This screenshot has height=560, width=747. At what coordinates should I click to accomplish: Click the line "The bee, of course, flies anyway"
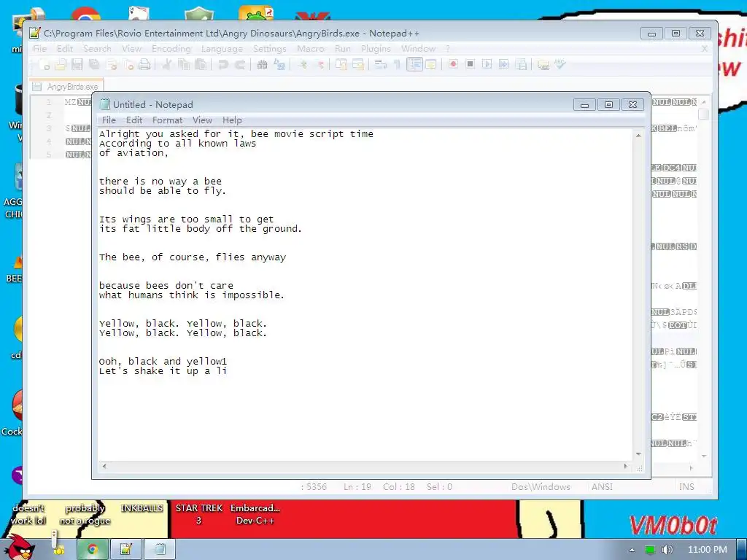(193, 257)
